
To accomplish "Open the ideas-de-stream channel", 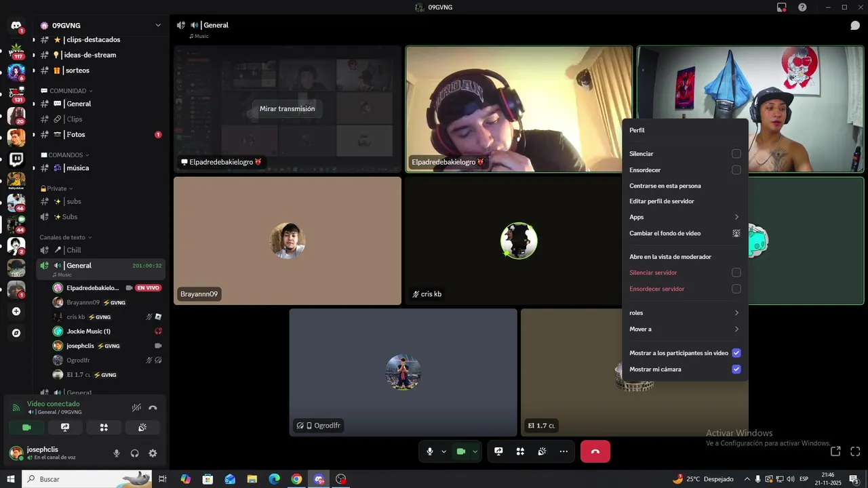I will [101, 55].
